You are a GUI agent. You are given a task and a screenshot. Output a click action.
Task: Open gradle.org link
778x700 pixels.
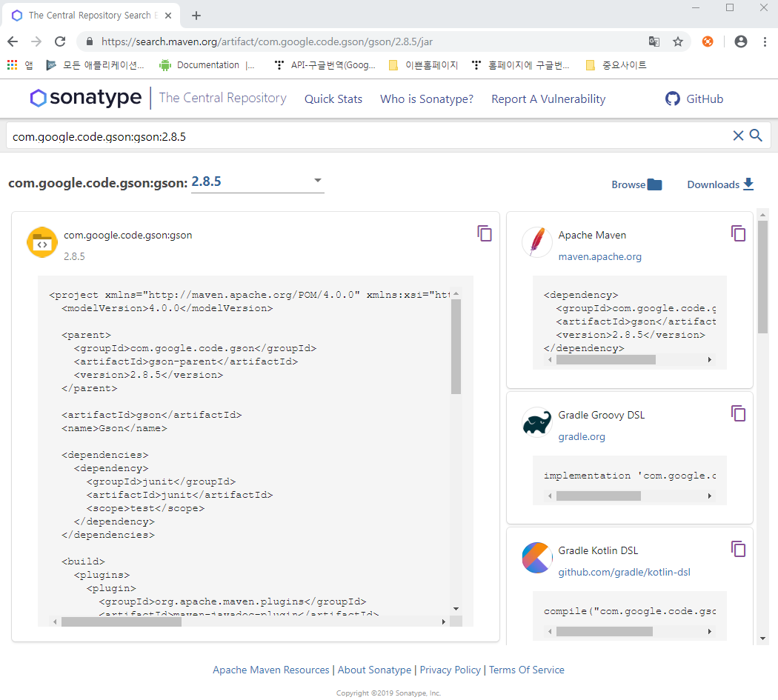(582, 436)
